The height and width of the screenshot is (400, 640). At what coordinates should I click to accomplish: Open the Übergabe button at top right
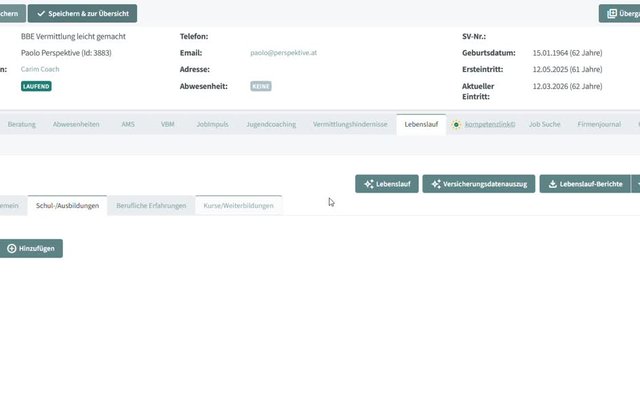(619, 13)
